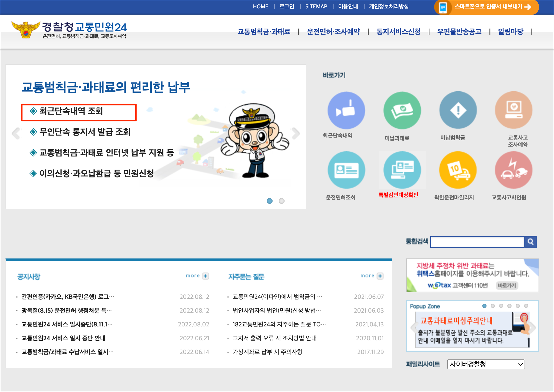Click 스마트폰으로 인증서 내보내기 button
The height and width of the screenshot is (392, 554).
click(x=487, y=7)
